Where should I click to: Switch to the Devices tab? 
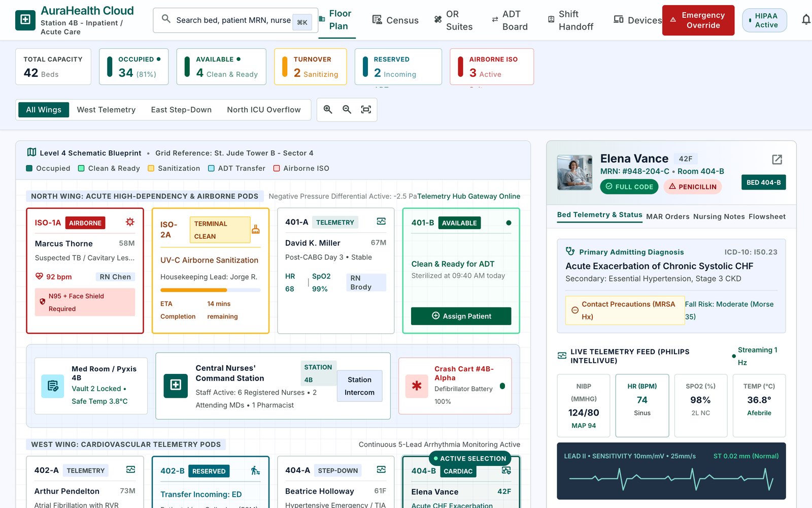coord(637,20)
